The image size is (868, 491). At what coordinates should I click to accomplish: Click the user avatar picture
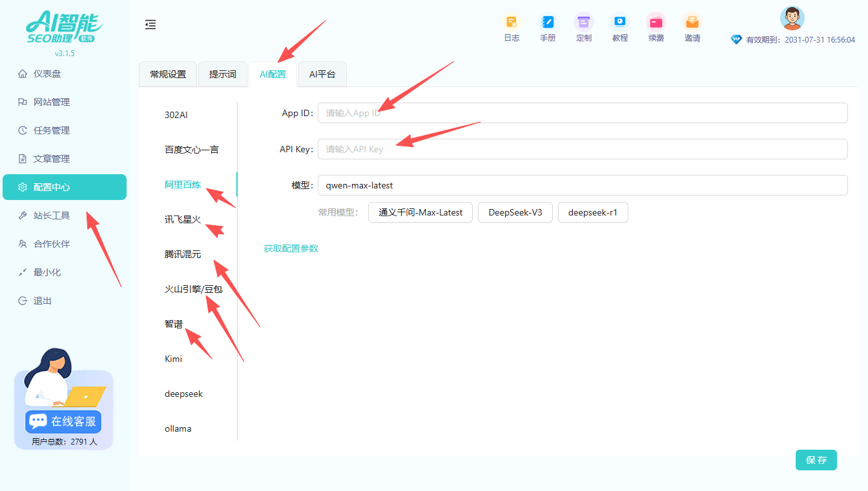792,18
